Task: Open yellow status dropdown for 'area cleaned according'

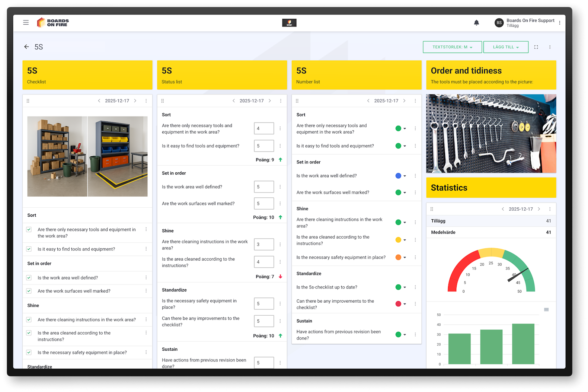Action: 405,240
